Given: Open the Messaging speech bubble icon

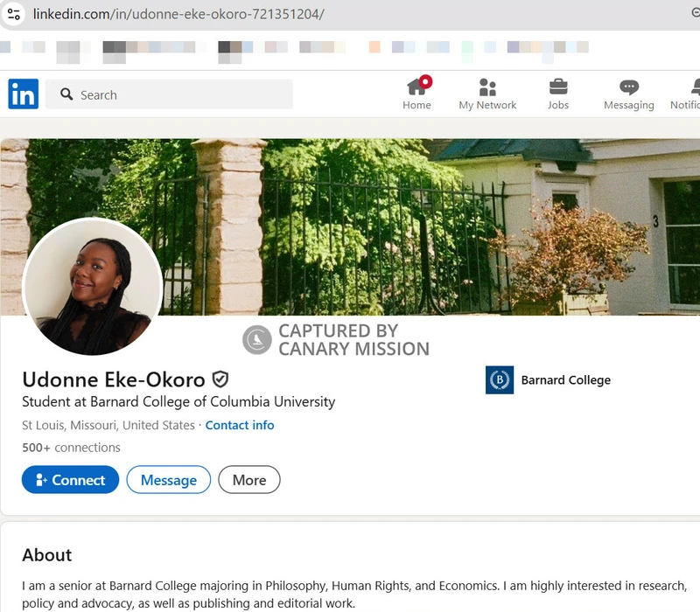Looking at the screenshot, I should pyautogui.click(x=629, y=87).
